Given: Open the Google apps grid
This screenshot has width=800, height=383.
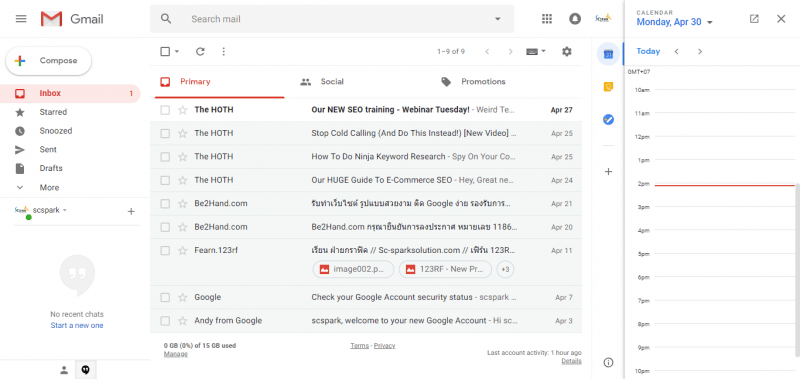Looking at the screenshot, I should coord(547,19).
